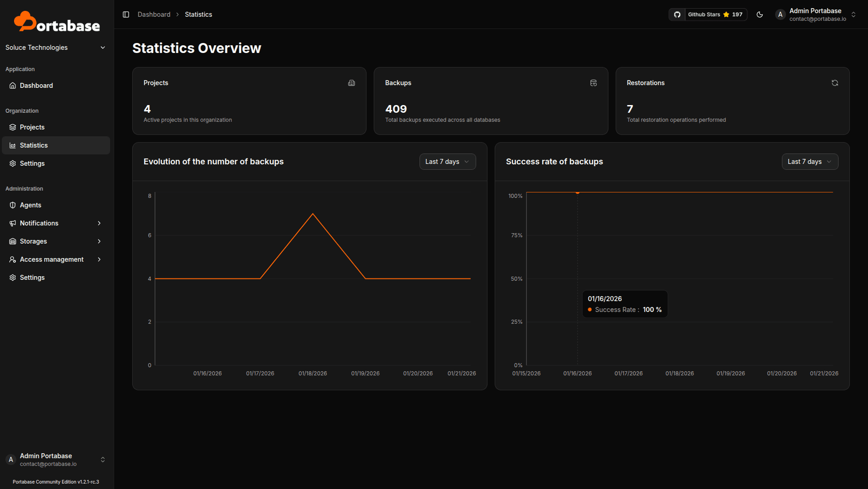Click the Projects card building icon
The image size is (868, 489).
tap(352, 83)
